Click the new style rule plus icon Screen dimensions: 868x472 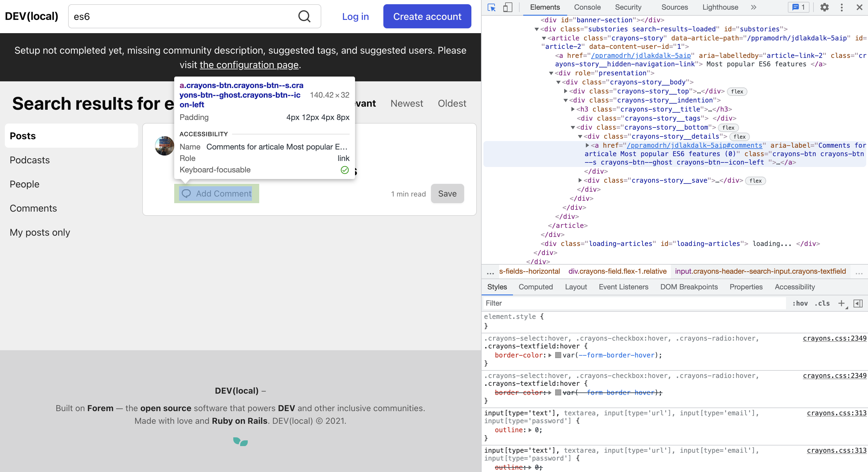click(x=841, y=303)
